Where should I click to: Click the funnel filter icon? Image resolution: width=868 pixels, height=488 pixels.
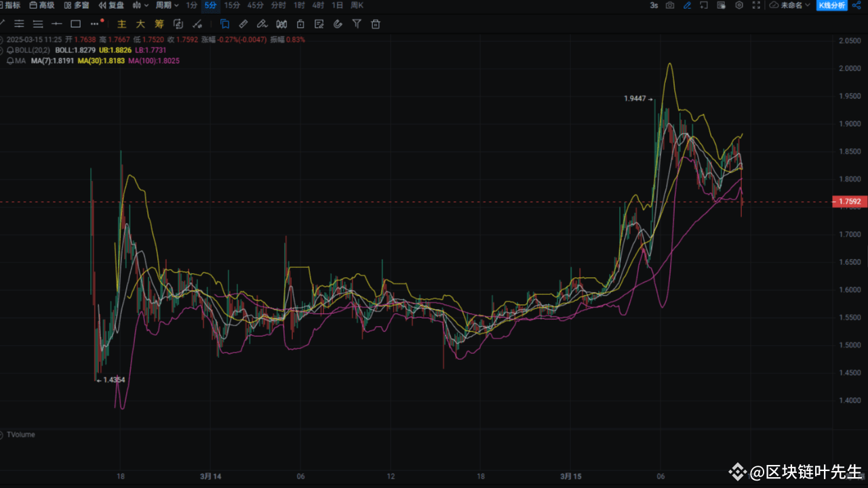[x=357, y=24]
